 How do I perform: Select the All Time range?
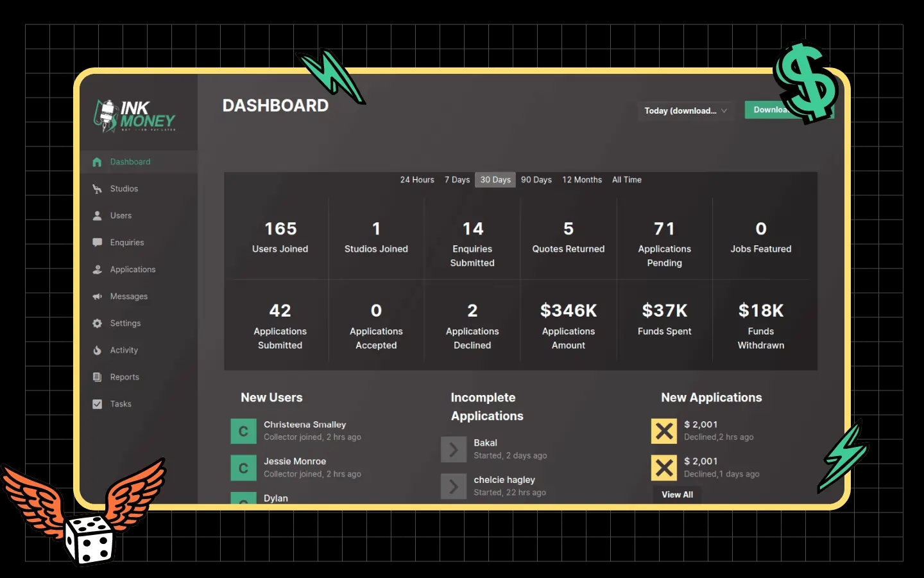click(x=627, y=180)
